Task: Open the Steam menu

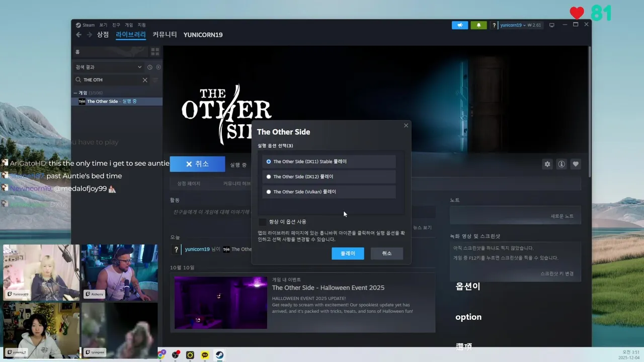Action: 85,25
